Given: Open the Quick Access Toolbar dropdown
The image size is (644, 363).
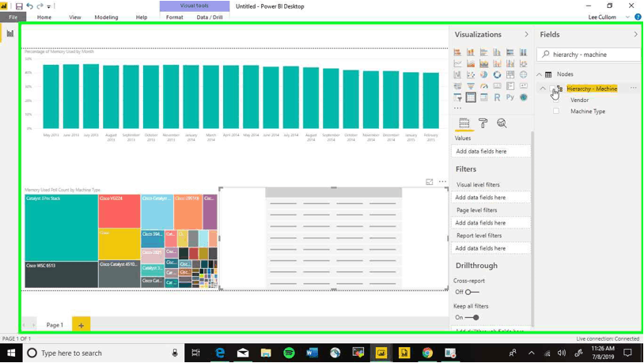Looking at the screenshot, I should point(48,6).
